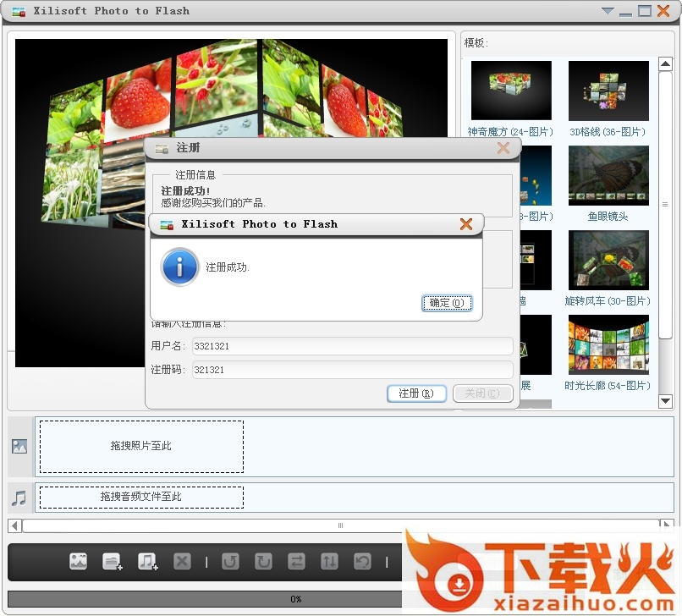Select the 神奇魔方 (24-图片) template thumbnail

[511, 91]
